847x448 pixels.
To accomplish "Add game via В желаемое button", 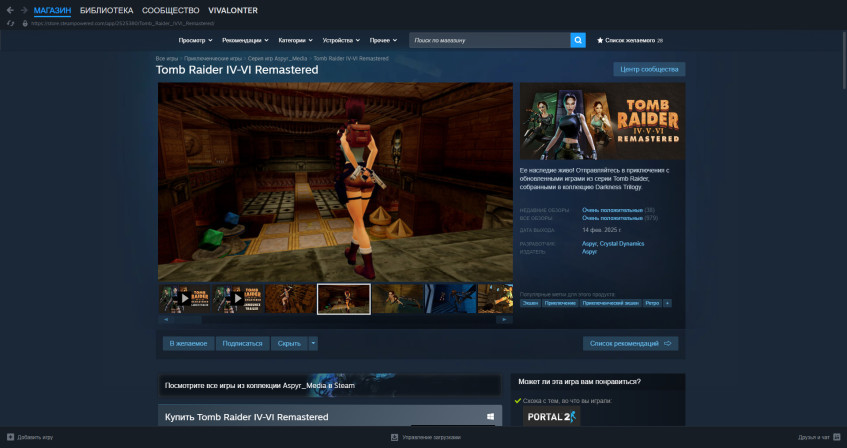I will pos(188,343).
